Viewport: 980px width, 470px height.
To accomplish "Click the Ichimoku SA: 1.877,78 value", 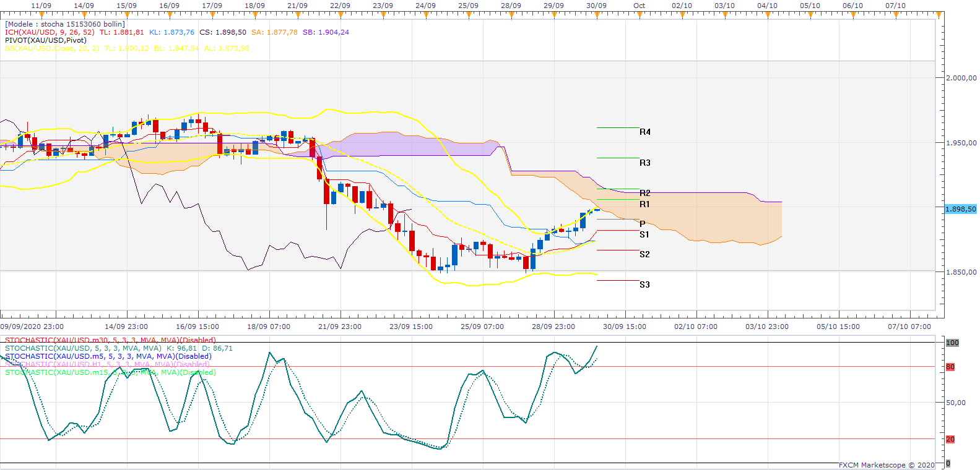I will (274, 32).
